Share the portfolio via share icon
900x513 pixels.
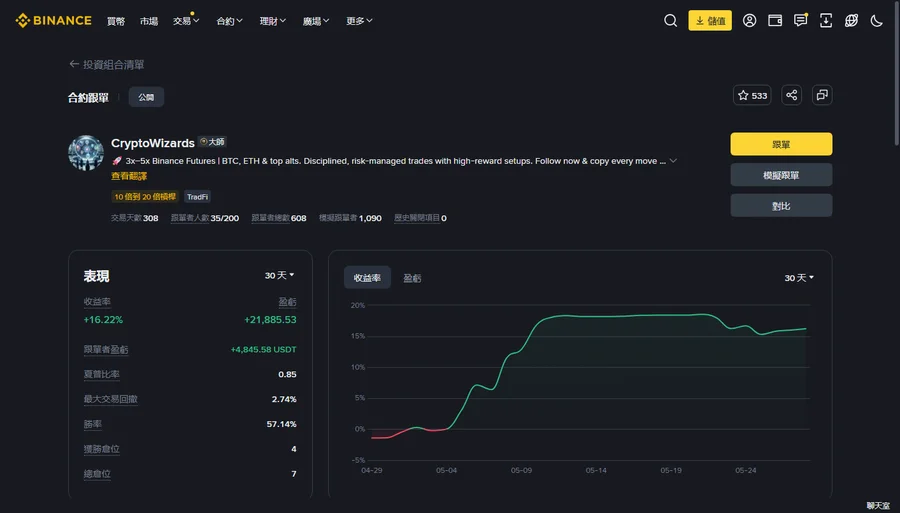(792, 95)
